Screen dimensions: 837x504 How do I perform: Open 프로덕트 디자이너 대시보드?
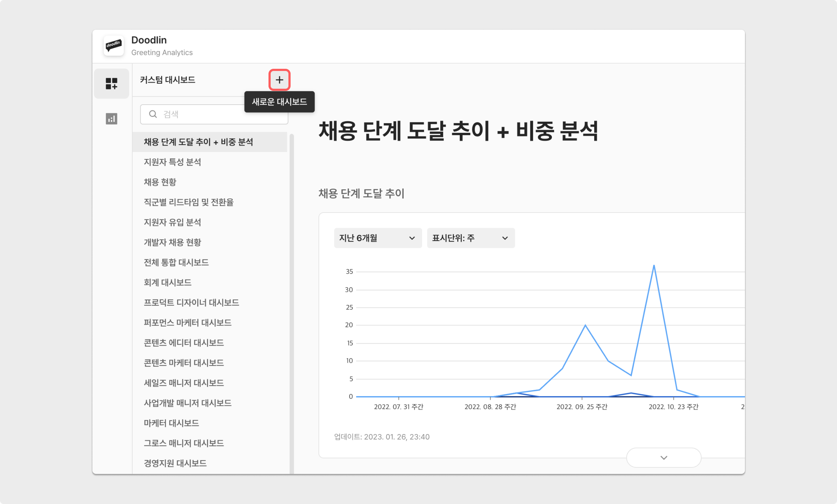pyautogui.click(x=191, y=303)
